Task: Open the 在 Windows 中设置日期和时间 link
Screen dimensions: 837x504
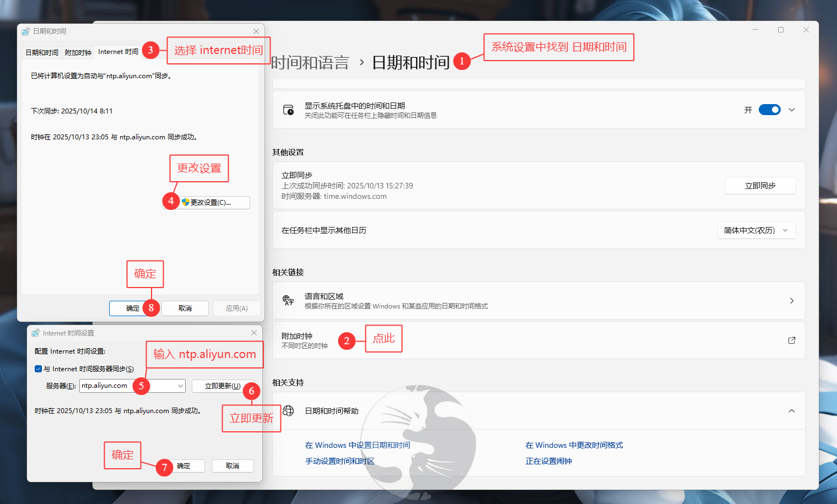Action: point(356,445)
